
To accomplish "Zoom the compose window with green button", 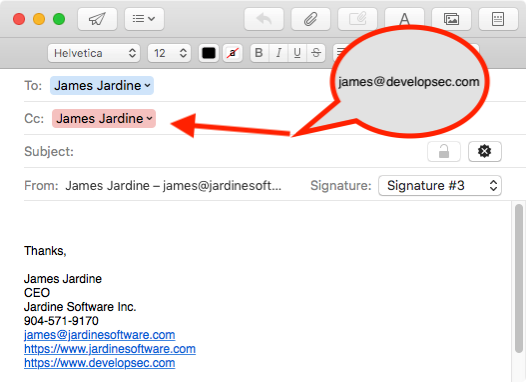I will [59, 19].
